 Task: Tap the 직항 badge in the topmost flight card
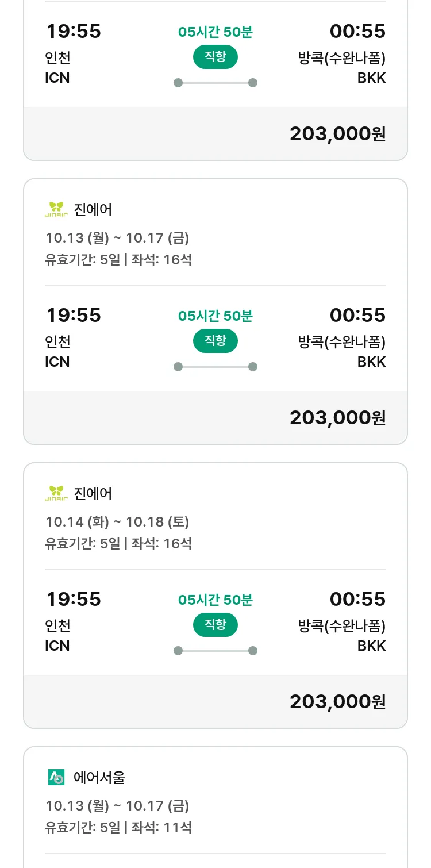coord(215,57)
